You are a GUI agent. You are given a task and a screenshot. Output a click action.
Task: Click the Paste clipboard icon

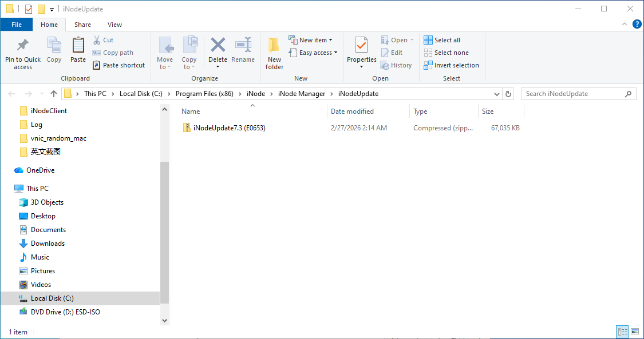pos(78,45)
